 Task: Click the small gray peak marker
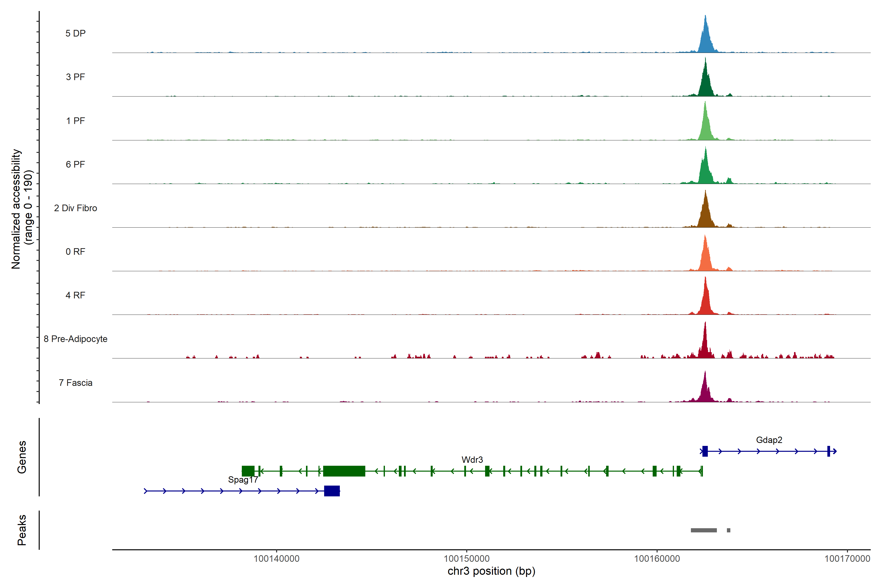(x=728, y=530)
